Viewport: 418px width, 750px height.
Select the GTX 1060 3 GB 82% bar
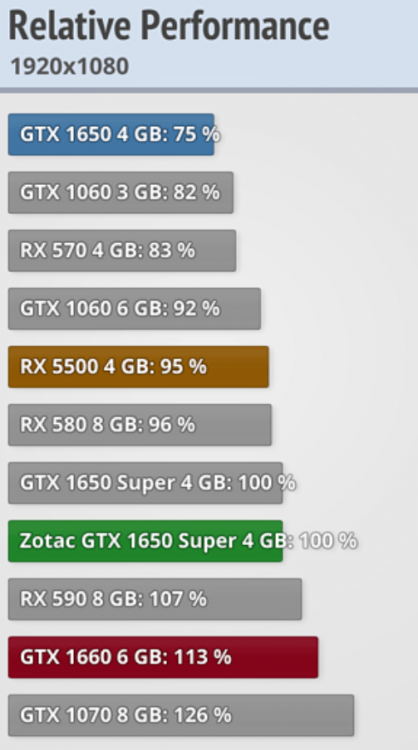coord(121,192)
